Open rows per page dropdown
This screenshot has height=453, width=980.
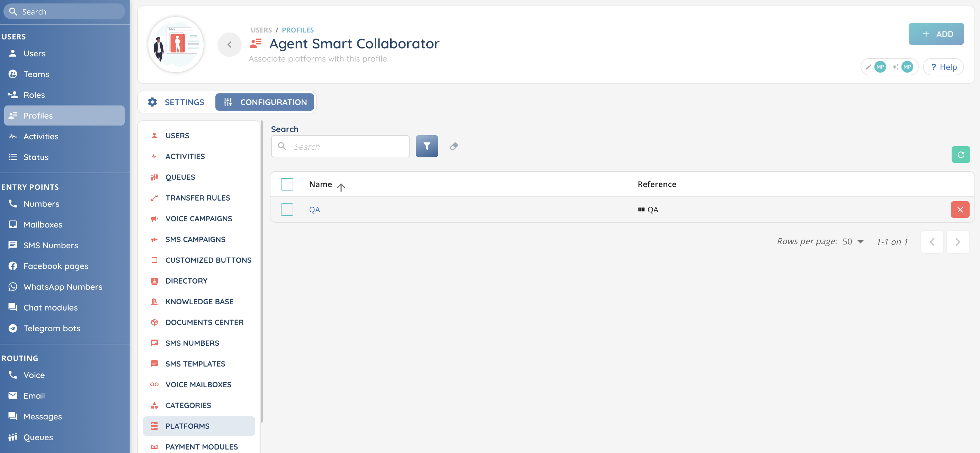(x=853, y=242)
